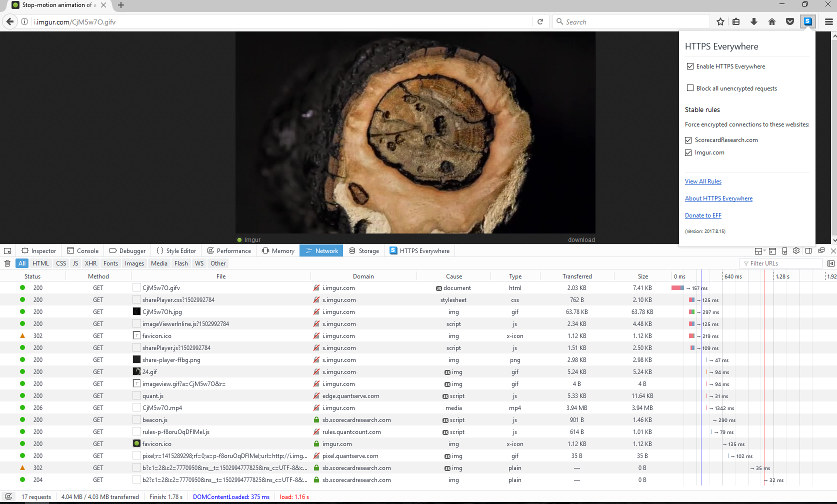Filter requests by Fonts

[x=111, y=263]
